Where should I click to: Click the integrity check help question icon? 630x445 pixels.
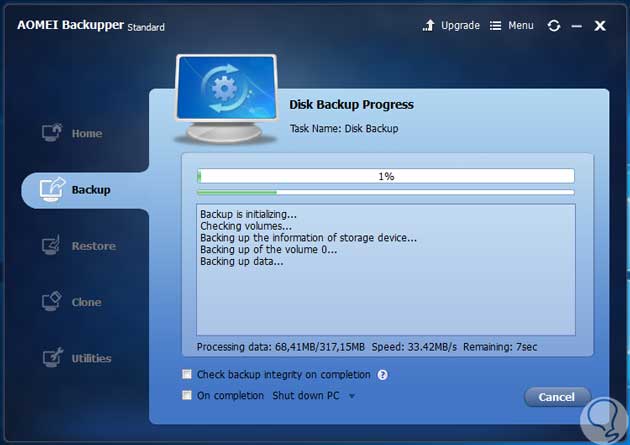[x=382, y=375]
